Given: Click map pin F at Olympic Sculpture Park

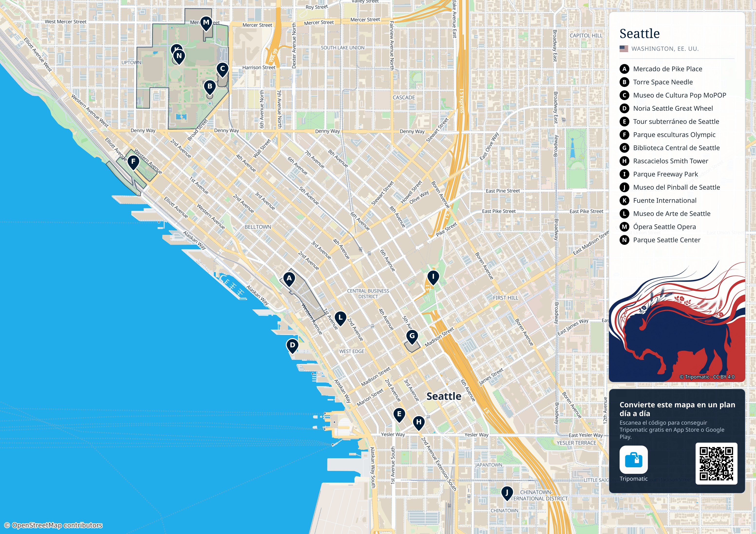Looking at the screenshot, I should click(133, 163).
